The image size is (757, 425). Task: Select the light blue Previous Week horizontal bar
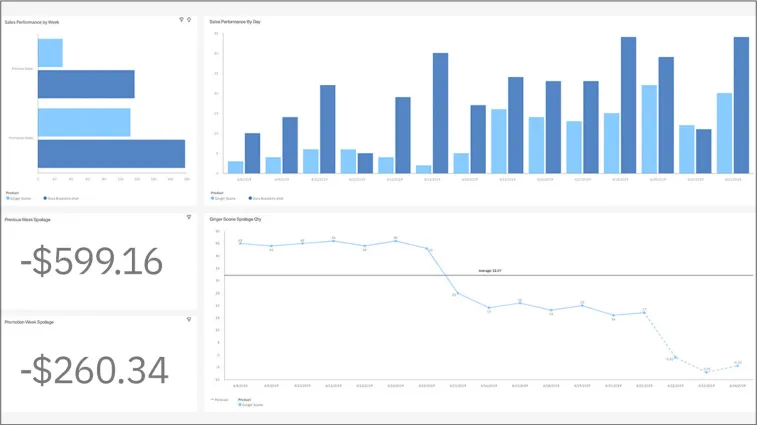click(50, 53)
